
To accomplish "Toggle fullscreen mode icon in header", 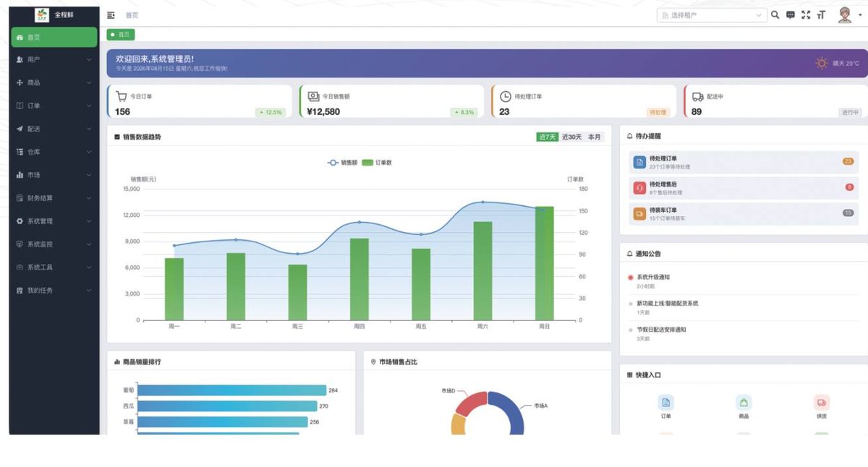I will tap(806, 15).
